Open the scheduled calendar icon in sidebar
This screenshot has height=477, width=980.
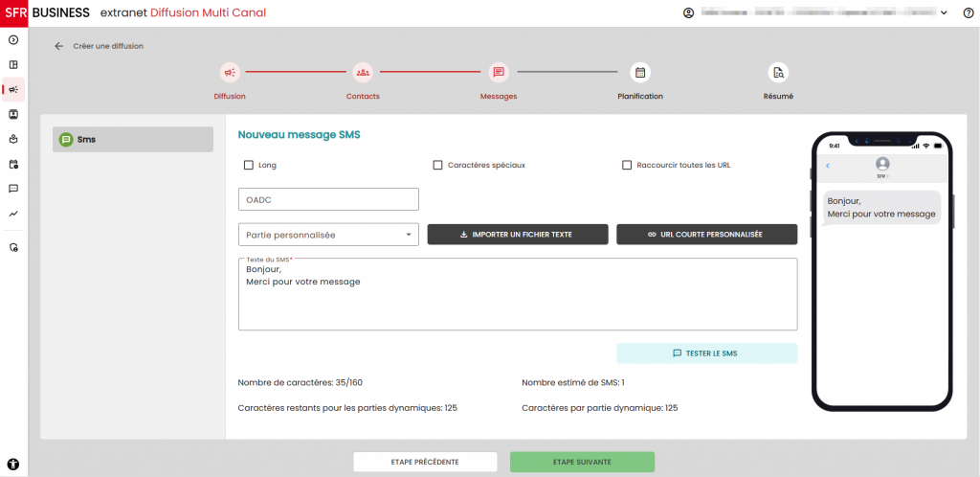pos(13,164)
